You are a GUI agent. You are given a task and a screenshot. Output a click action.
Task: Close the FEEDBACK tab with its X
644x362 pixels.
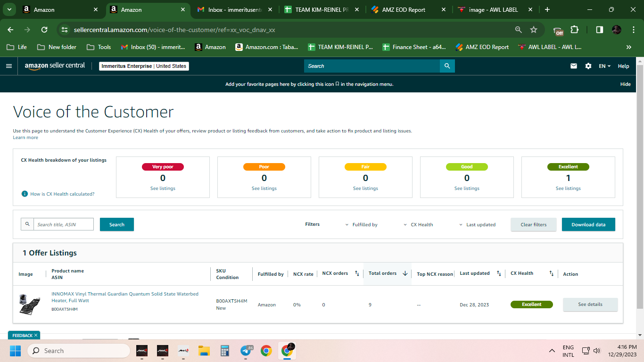point(36,335)
